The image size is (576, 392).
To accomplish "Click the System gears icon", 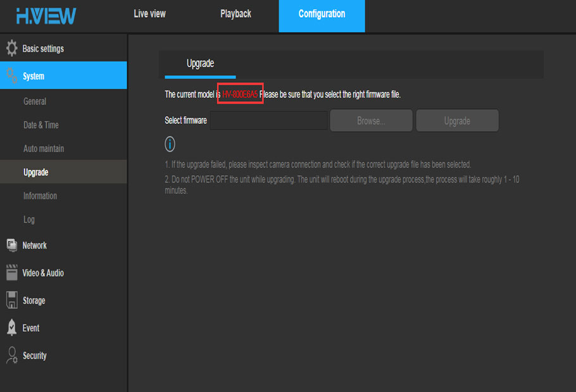I will click(11, 76).
